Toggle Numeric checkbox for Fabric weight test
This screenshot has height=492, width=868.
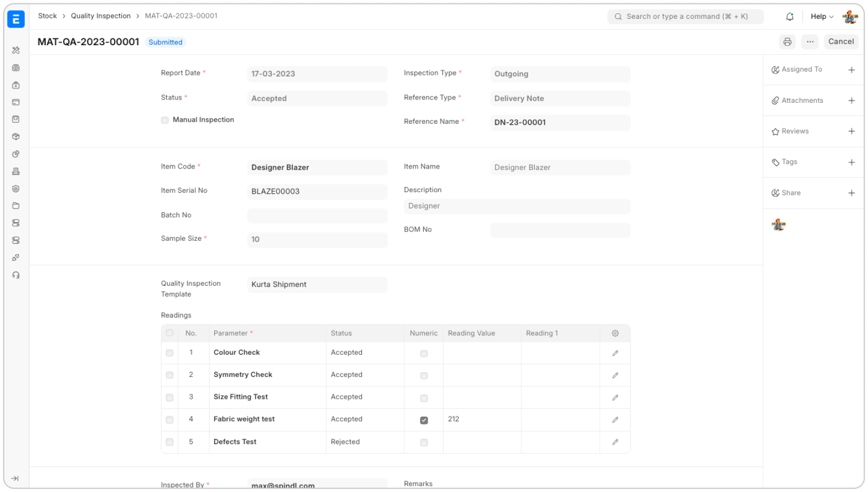(x=424, y=420)
